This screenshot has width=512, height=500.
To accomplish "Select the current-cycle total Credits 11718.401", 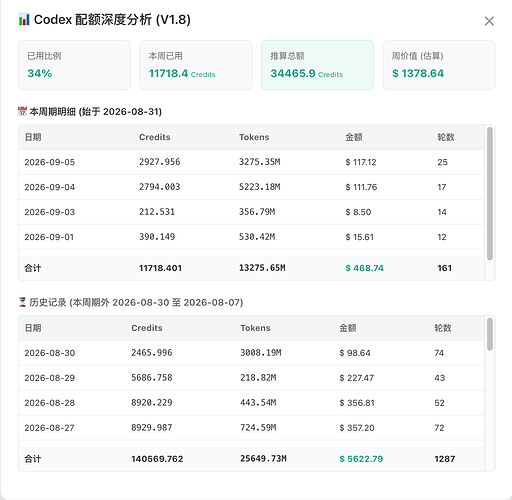I will pos(160,268).
